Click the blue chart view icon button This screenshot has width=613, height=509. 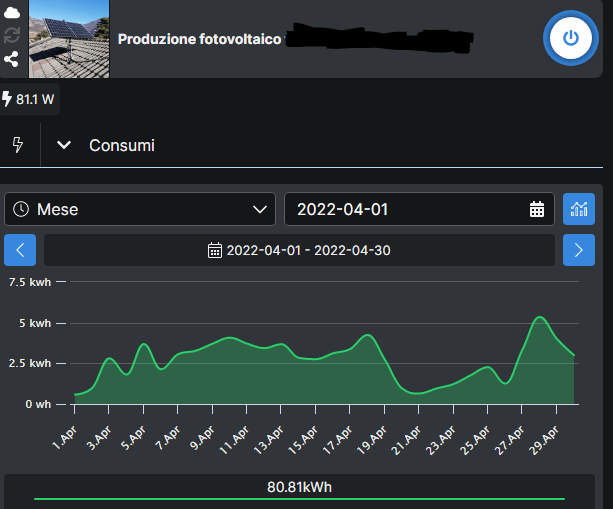[578, 209]
